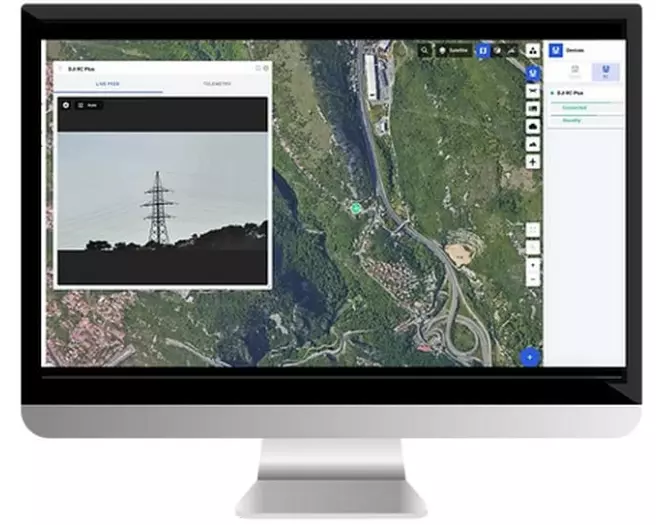
Task: Open the cloud icon in vertical toolbar
Action: point(532,126)
